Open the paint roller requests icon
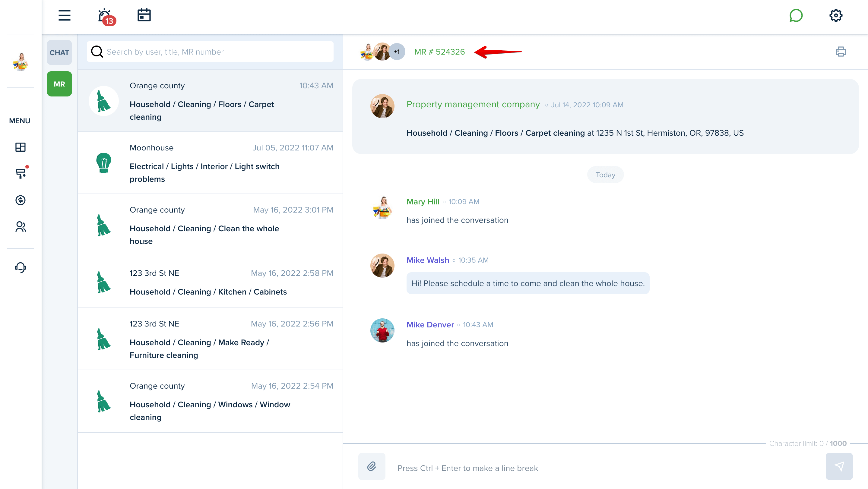This screenshot has width=868, height=489. pos(21,173)
